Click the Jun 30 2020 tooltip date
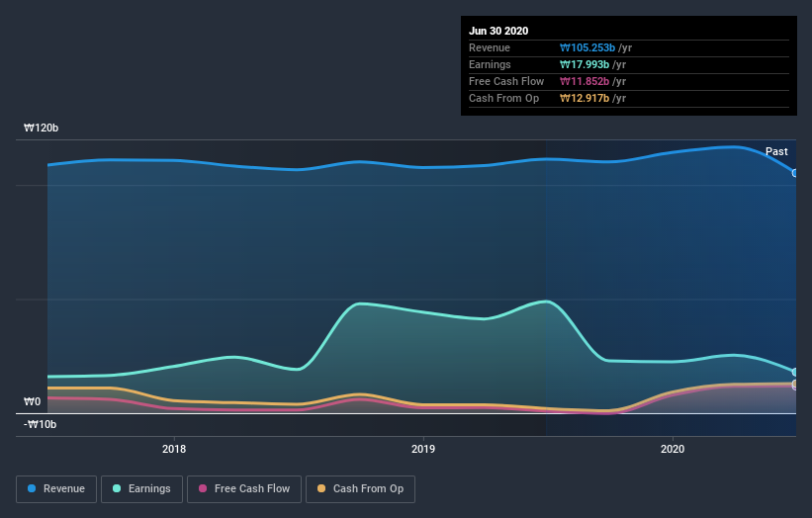Image resolution: width=812 pixels, height=518 pixels. [498, 31]
